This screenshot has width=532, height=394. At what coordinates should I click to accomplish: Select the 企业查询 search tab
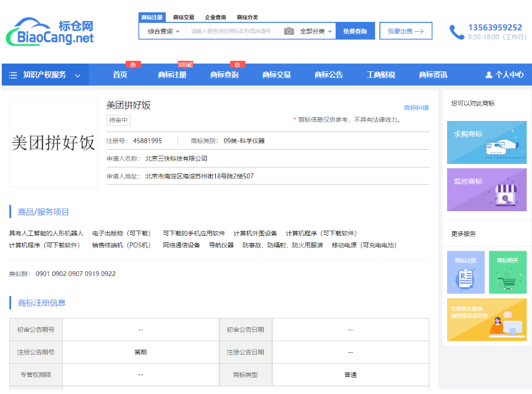pos(215,17)
